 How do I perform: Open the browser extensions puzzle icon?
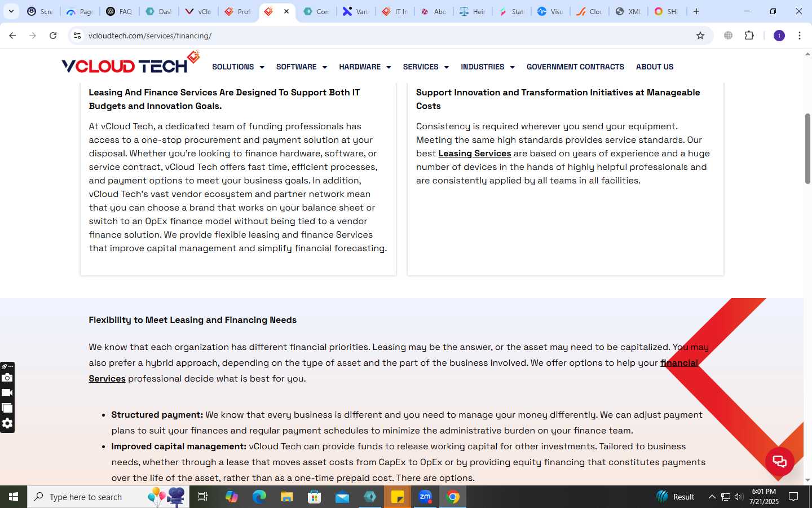click(x=749, y=36)
